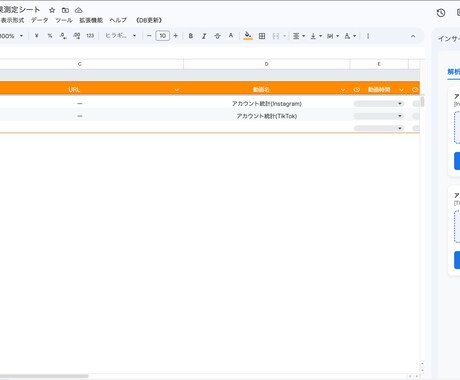Open the fill color picker
Image resolution: width=460 pixels, height=380 pixels.
click(248, 36)
